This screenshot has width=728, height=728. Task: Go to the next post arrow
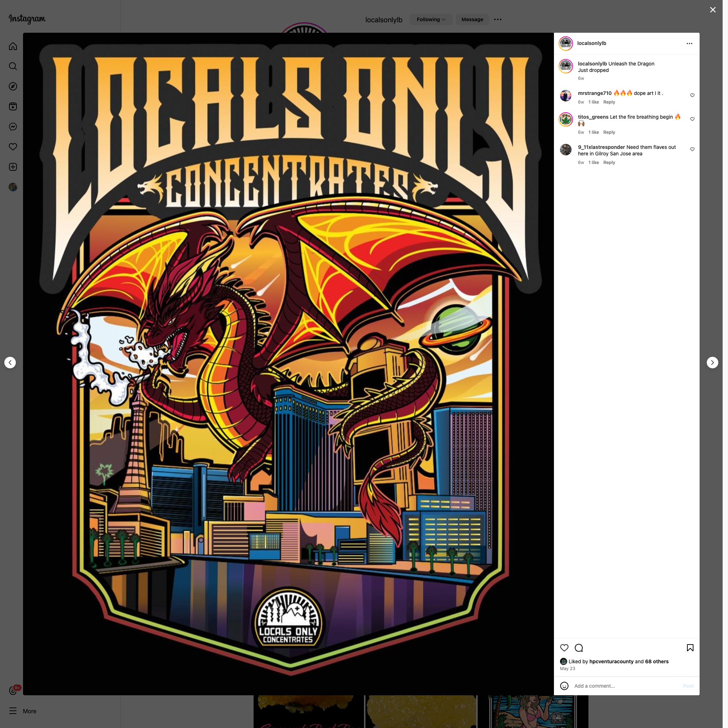[x=712, y=363]
